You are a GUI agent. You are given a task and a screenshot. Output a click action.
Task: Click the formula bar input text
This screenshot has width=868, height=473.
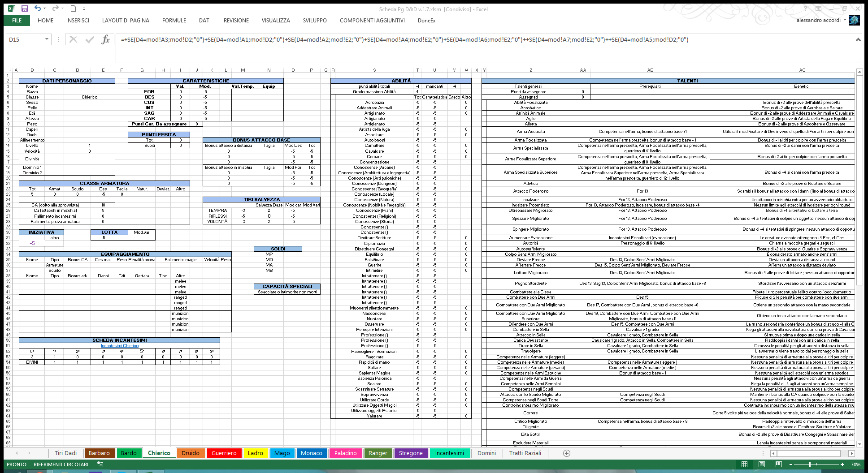point(404,40)
